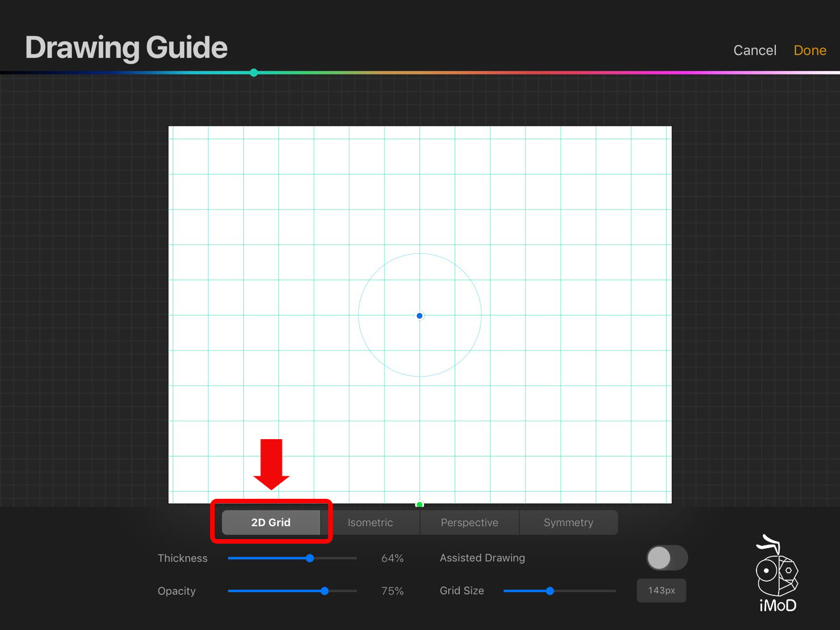Click the 64% thickness value

pyautogui.click(x=392, y=558)
